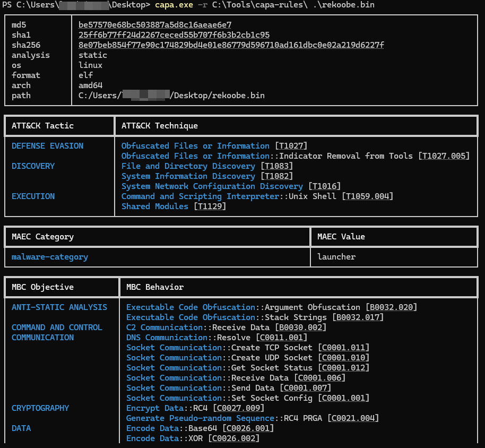Click the md5 hash value

point(155,25)
